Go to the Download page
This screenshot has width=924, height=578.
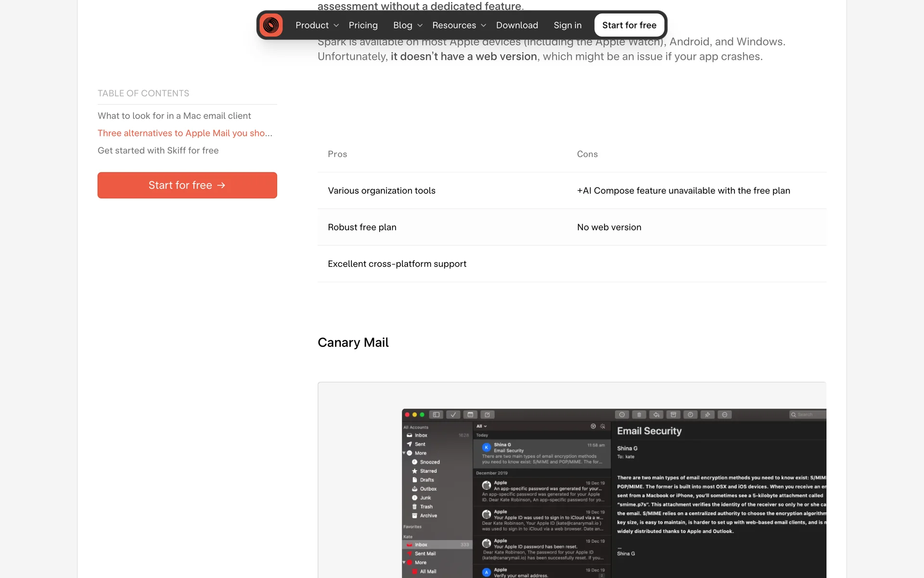[x=517, y=25]
